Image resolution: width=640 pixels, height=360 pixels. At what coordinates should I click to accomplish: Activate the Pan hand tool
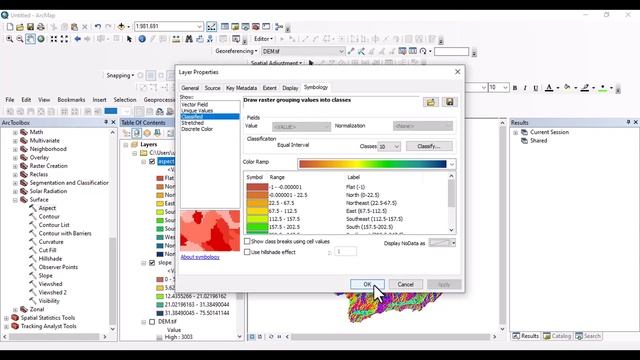30,39
